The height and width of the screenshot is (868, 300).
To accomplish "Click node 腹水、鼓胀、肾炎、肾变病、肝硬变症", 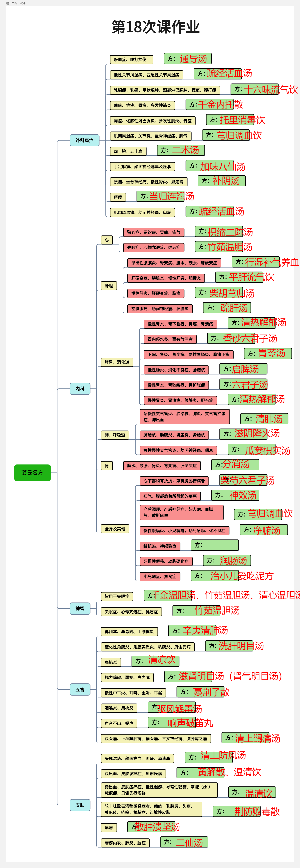I will [x=162, y=466].
